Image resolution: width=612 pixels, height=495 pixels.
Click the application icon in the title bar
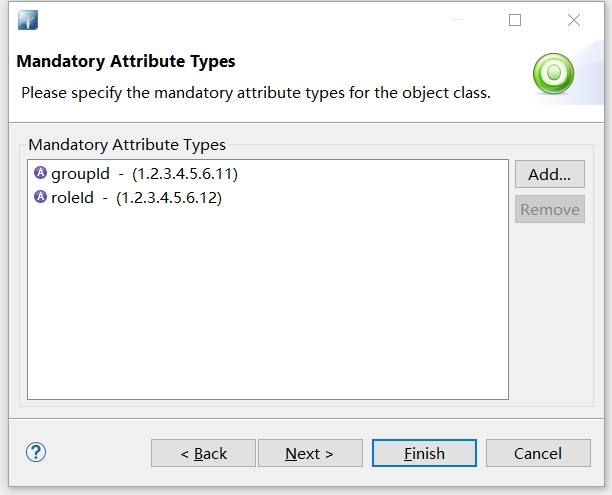27,20
